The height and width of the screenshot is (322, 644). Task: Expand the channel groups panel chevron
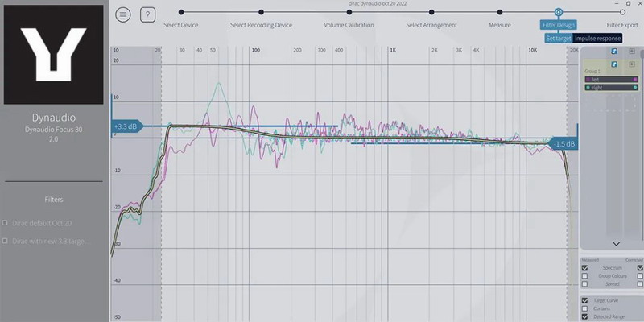point(615,243)
